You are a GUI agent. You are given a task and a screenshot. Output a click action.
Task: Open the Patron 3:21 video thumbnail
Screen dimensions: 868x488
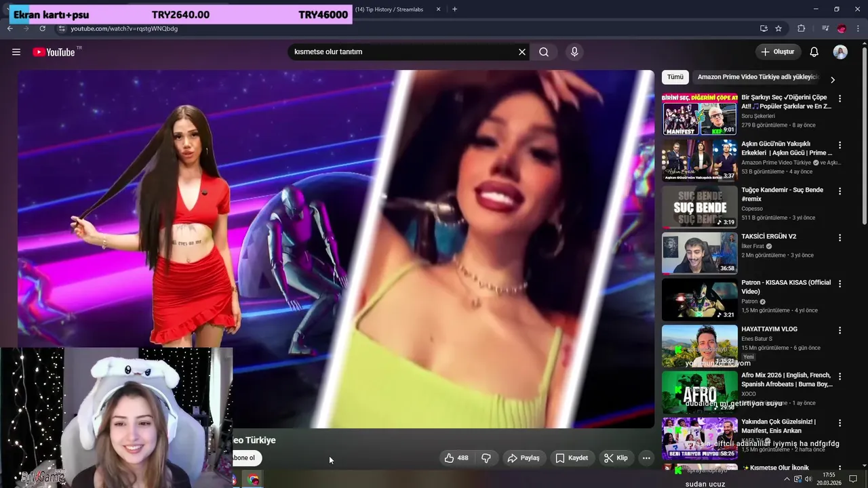tap(699, 300)
